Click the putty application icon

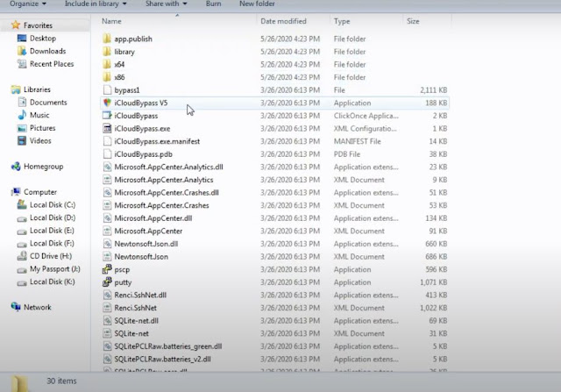pos(107,282)
